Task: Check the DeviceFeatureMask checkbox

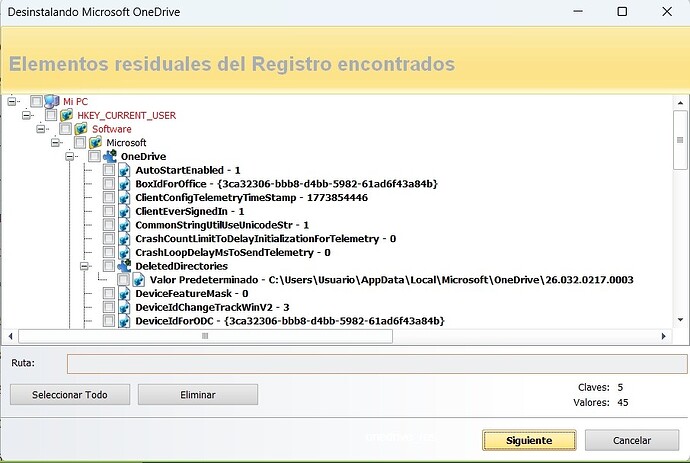Action: point(109,293)
